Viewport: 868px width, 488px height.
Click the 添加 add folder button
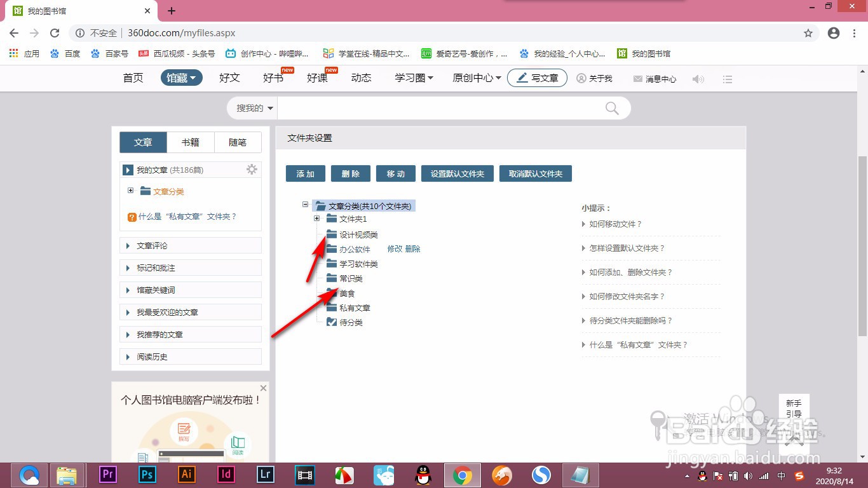[305, 173]
